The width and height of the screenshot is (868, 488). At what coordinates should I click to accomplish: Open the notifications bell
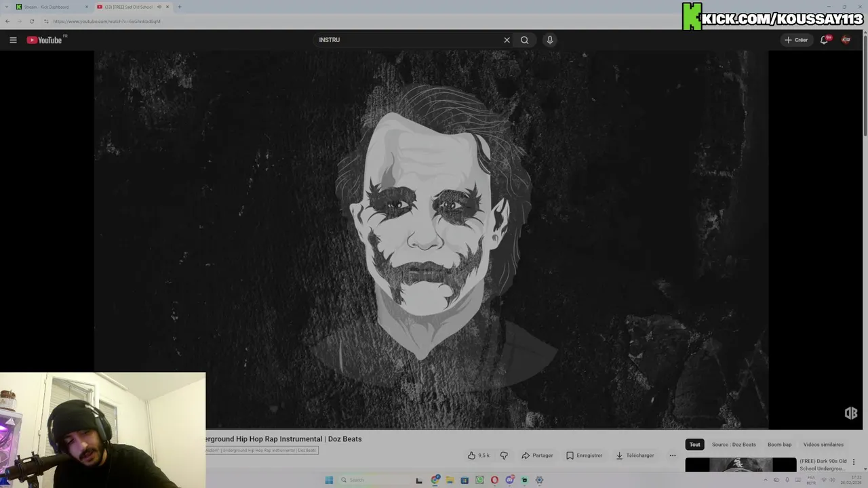tap(824, 40)
